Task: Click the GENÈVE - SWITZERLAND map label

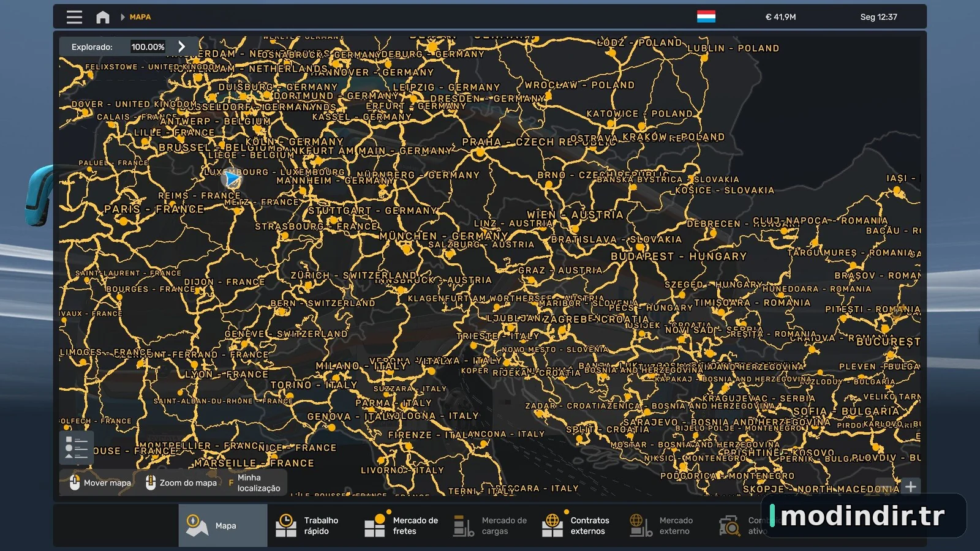Action: pos(286,334)
